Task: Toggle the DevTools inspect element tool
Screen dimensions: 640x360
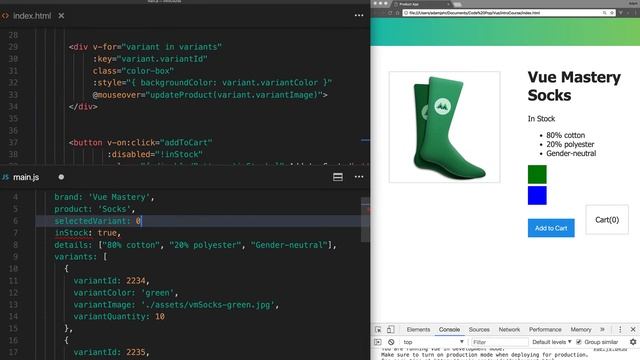Action: pos(378,329)
